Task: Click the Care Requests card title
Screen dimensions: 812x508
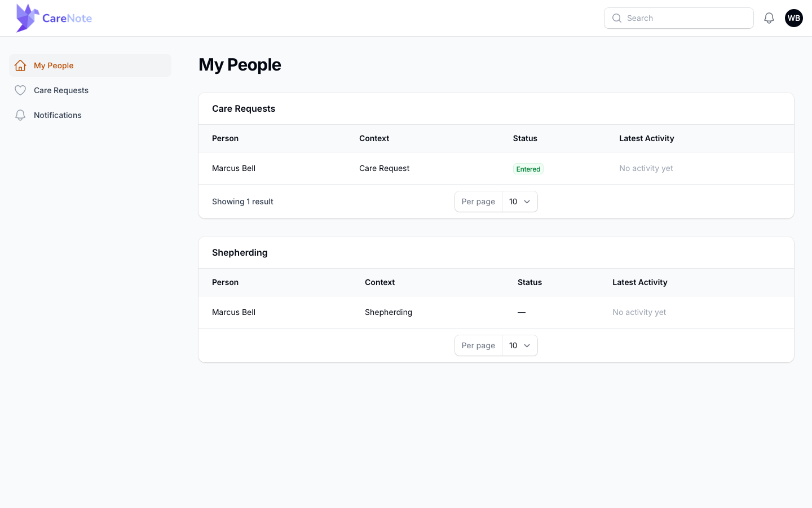Action: [244, 108]
